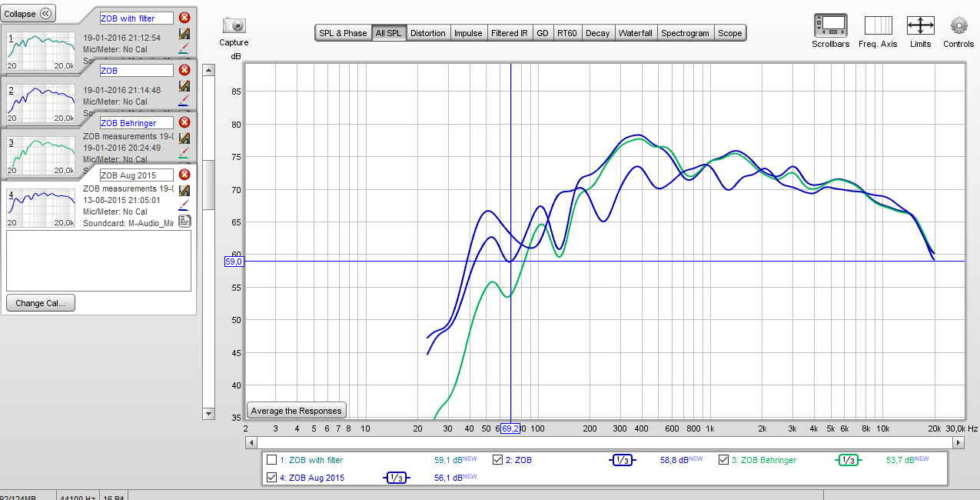Click Average the Responses button
Screen dimensions: 980x500
(297, 411)
